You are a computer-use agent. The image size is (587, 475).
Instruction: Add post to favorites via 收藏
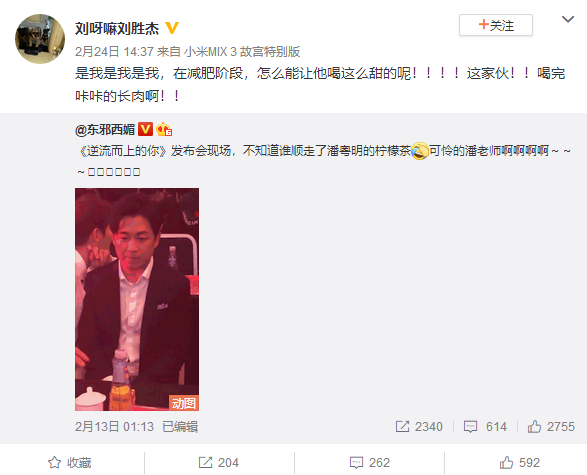click(x=70, y=463)
